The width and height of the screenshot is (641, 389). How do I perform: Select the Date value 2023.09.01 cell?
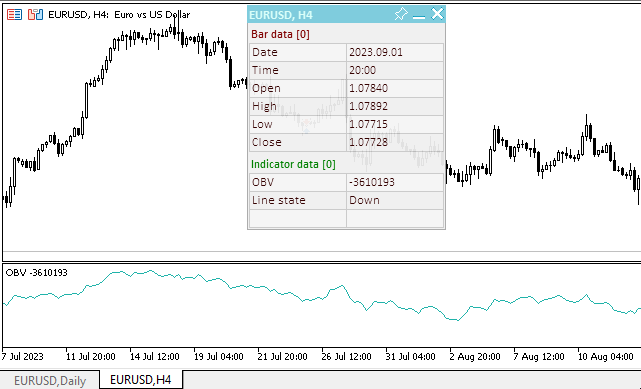(395, 52)
